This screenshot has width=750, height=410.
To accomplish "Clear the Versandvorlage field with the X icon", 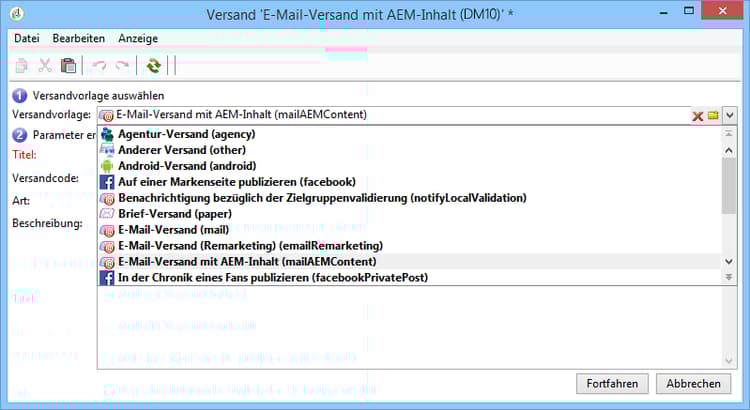I will point(697,115).
